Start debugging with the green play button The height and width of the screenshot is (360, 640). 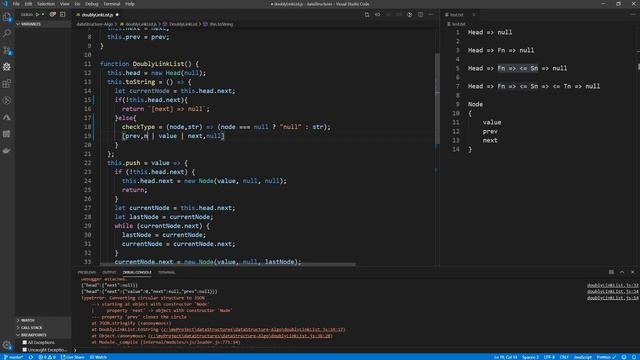coord(37,14)
